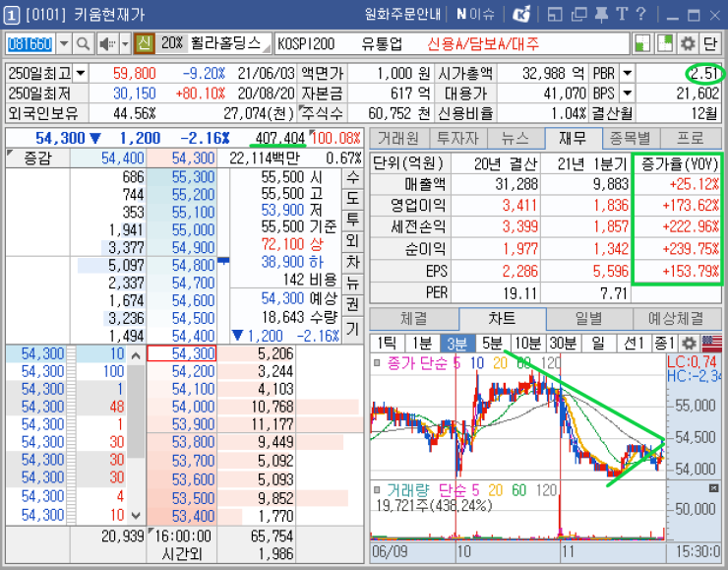Open the 250일최고 period dropdown
The width and height of the screenshot is (728, 570).
tap(81, 74)
